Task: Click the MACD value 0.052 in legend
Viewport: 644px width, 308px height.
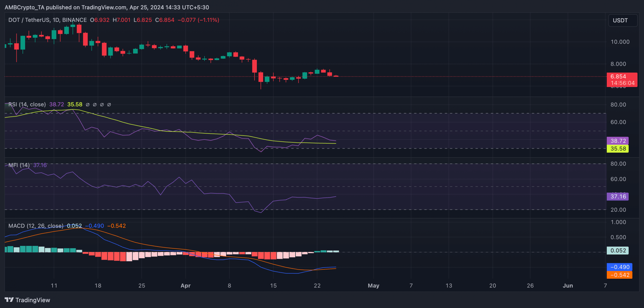Action: (x=74, y=226)
